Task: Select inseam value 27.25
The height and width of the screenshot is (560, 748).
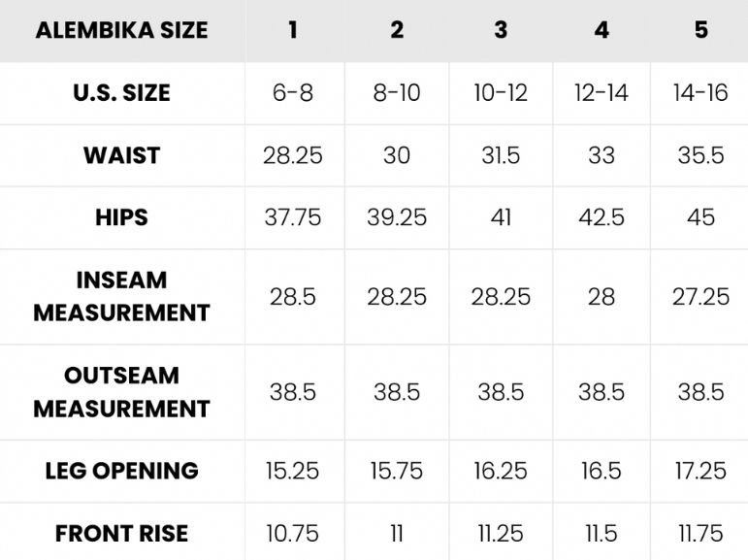Action: pyautogui.click(x=700, y=296)
